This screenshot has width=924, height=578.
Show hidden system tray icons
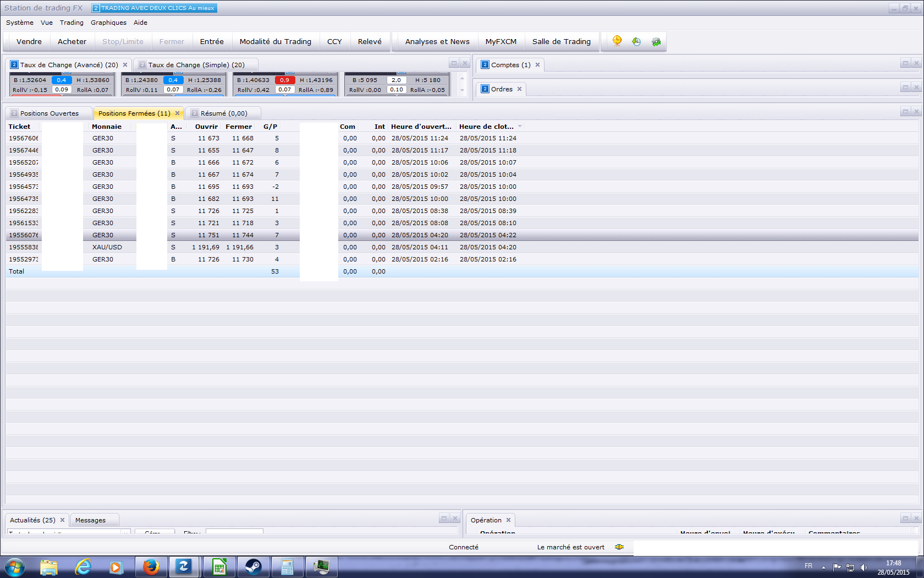tap(823, 567)
